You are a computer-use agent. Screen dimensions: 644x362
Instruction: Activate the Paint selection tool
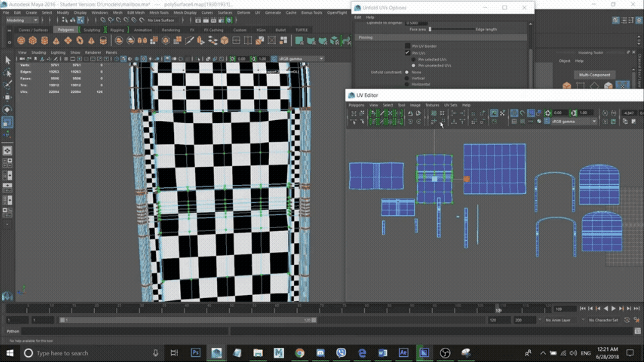[x=7, y=85]
